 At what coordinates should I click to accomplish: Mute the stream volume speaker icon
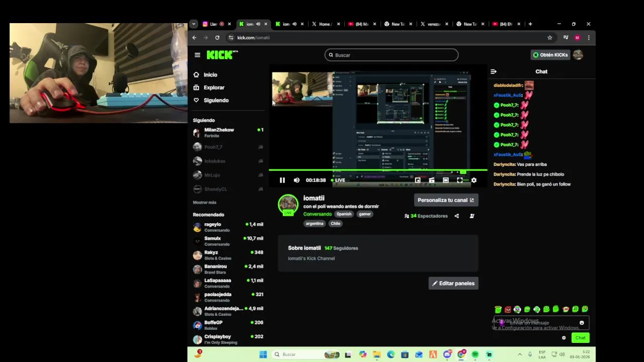pos(296,180)
